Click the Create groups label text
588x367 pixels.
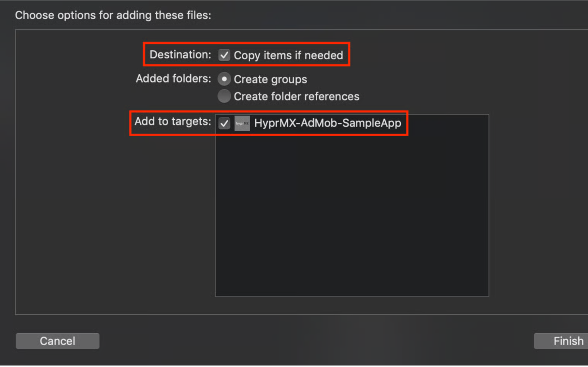[270, 79]
